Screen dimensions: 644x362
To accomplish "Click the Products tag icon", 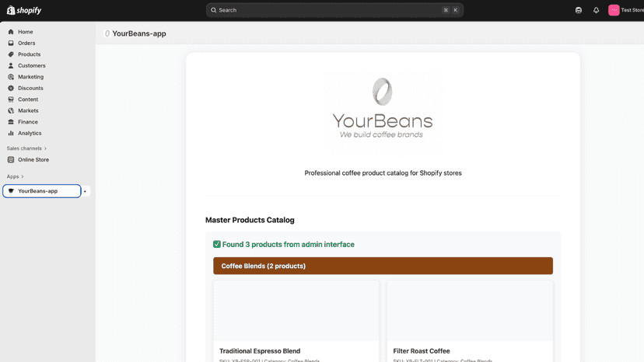I will [11, 54].
